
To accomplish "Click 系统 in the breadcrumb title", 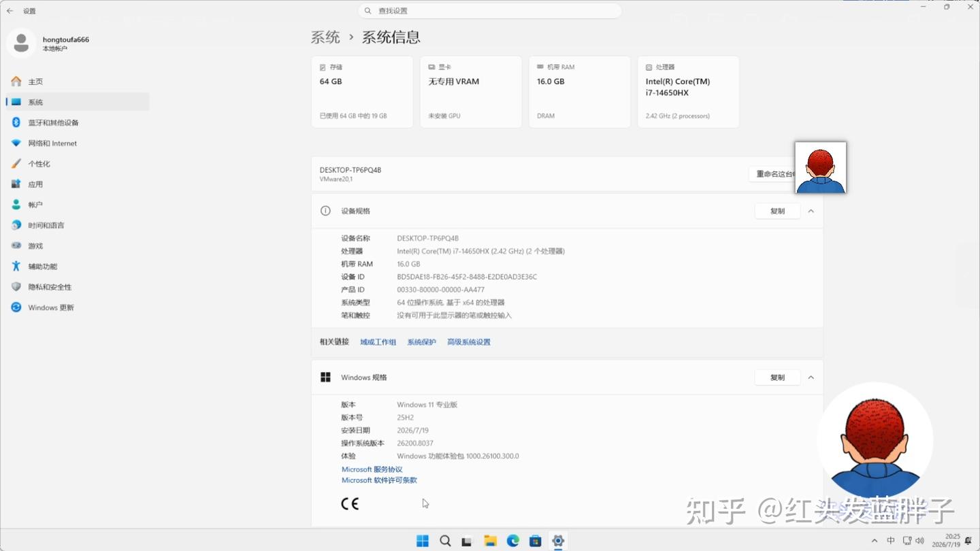I will pos(325,37).
